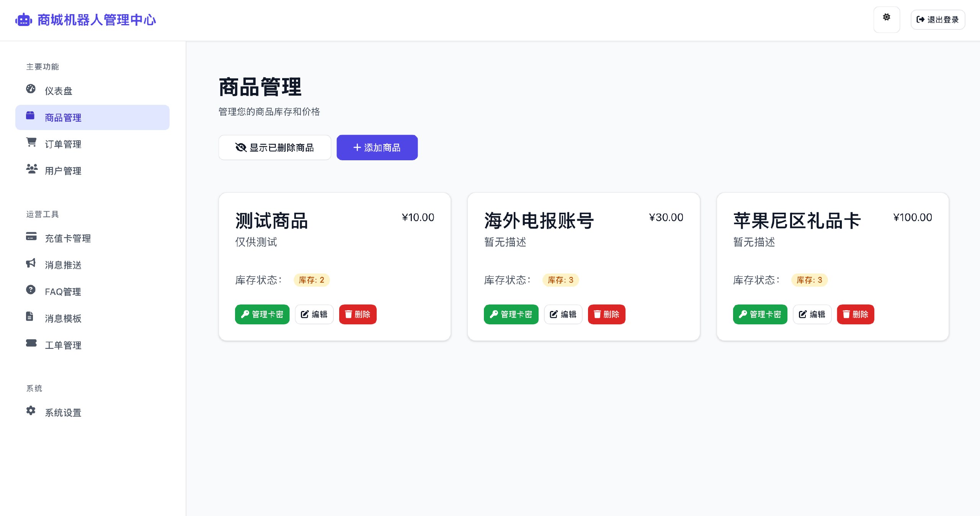The height and width of the screenshot is (516, 980).
Task: Delete the 苹果尼区礼品卡 product
Action: coord(855,314)
